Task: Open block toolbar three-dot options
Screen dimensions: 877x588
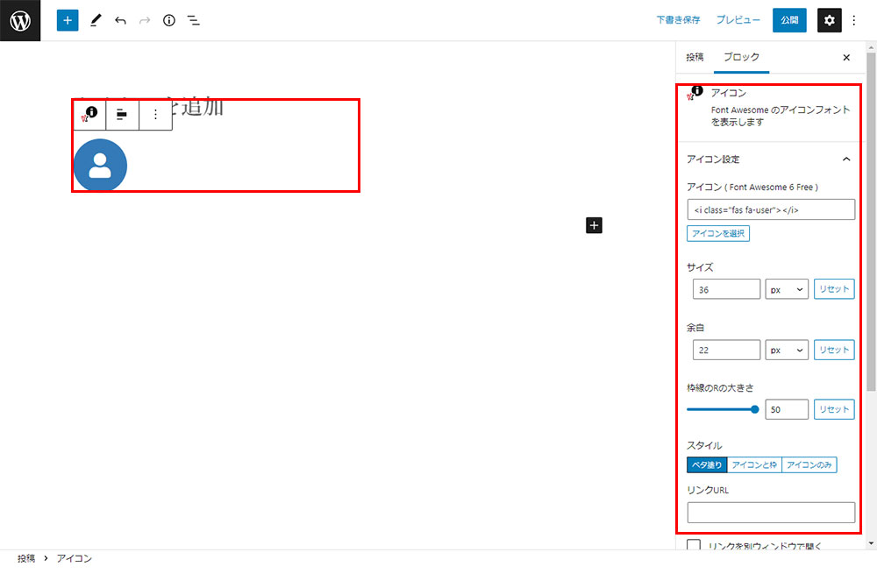Action: 155,114
